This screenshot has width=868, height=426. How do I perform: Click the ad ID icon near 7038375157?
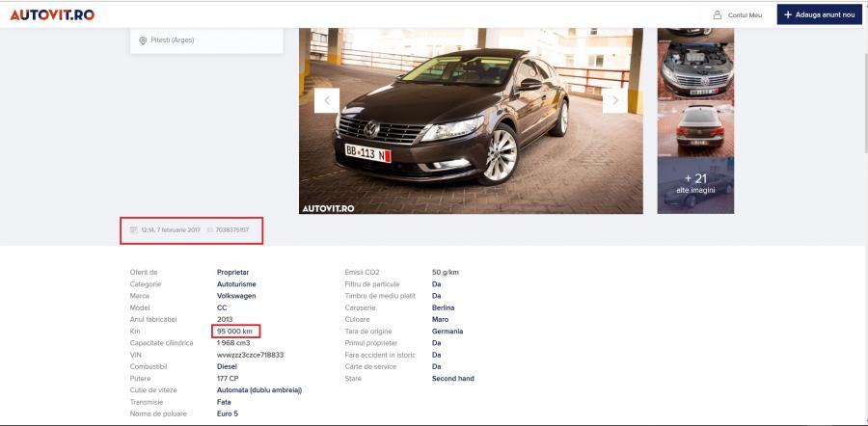click(x=209, y=229)
